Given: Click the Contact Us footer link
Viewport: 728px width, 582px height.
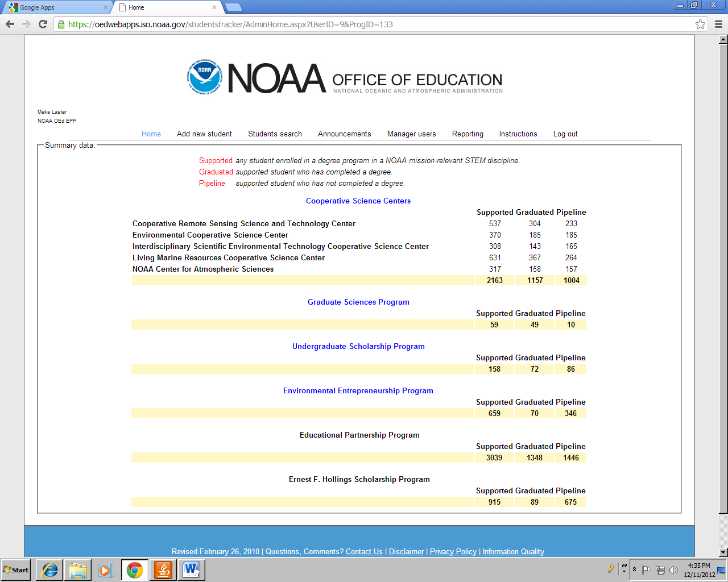Looking at the screenshot, I should point(364,552).
